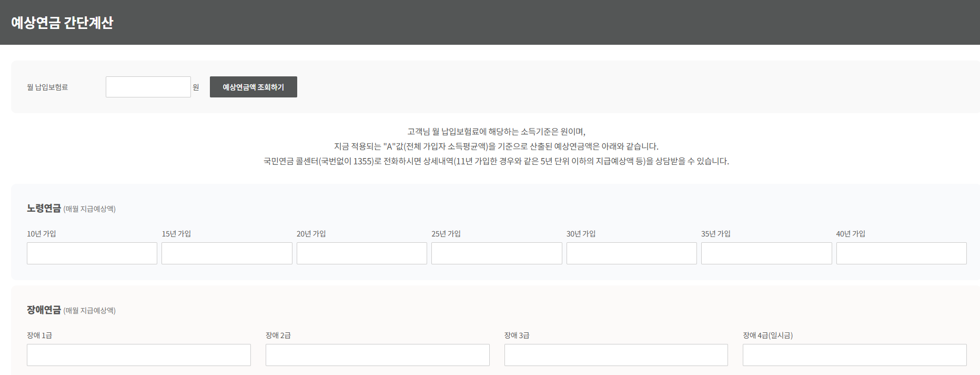The width and height of the screenshot is (980, 375).
Task: Click the line starting 고객님 월 납입보험료에
Action: (x=496, y=132)
